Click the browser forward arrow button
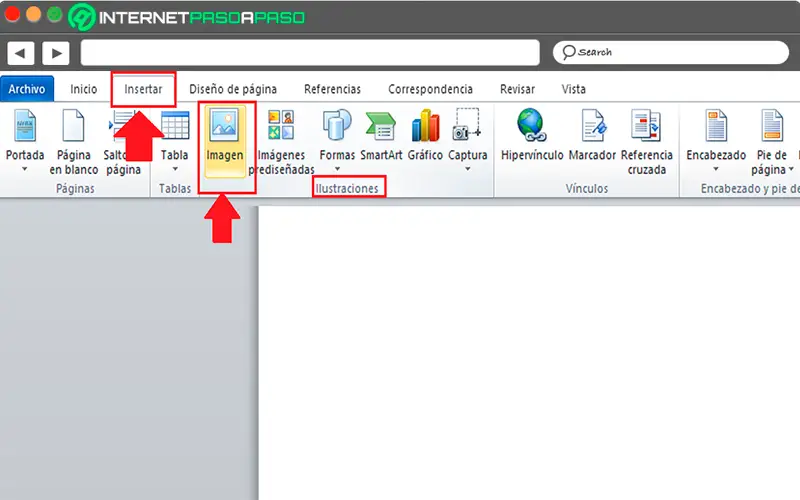Screen dimensions: 800x500 click(x=56, y=53)
